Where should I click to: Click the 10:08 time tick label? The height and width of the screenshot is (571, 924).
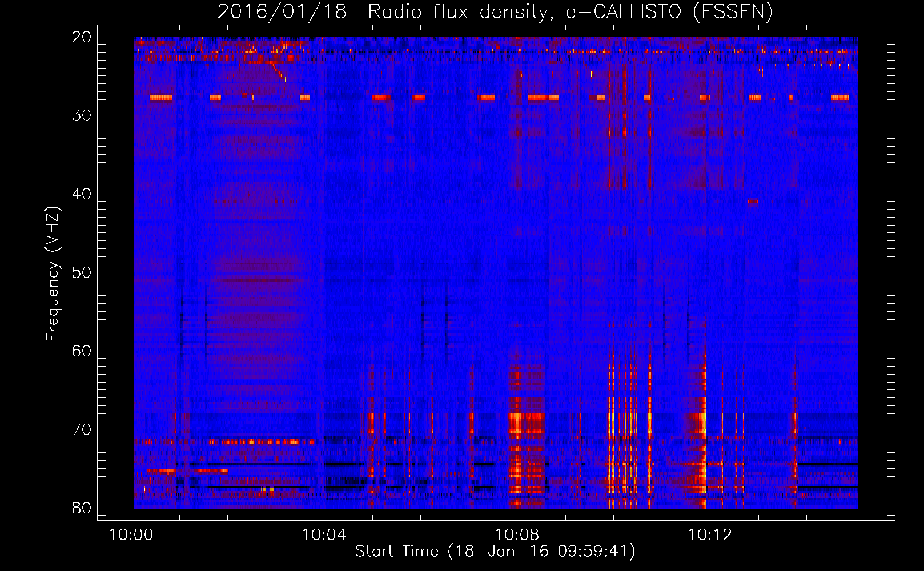[517, 534]
